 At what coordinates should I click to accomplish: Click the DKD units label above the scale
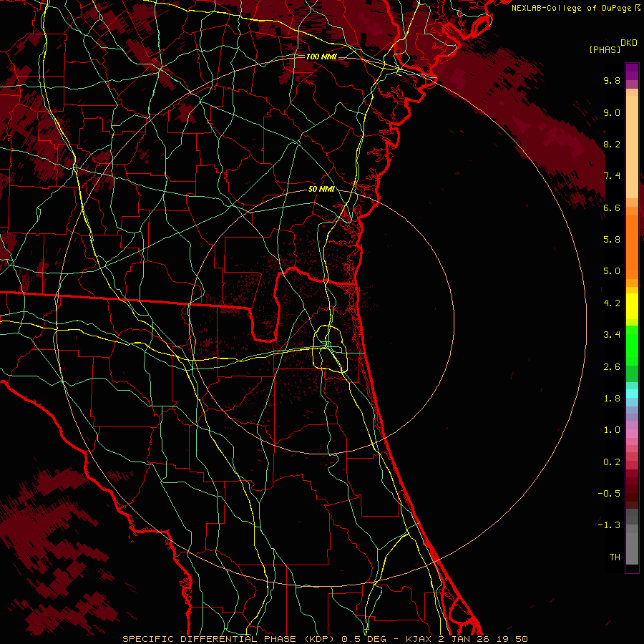coord(629,43)
